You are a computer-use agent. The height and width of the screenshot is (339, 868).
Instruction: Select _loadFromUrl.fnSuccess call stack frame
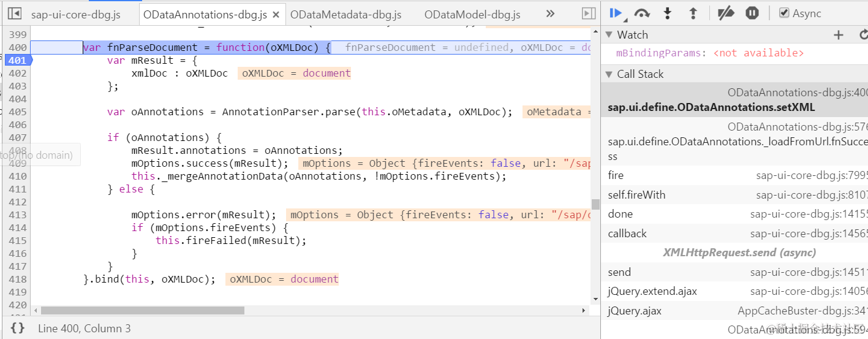(734, 141)
